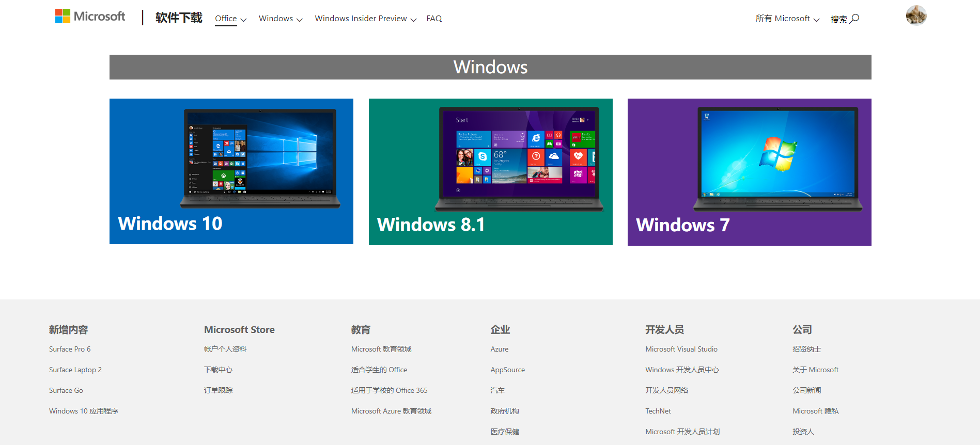Go to 软件下载 home link
980x445 pixels.
[179, 18]
